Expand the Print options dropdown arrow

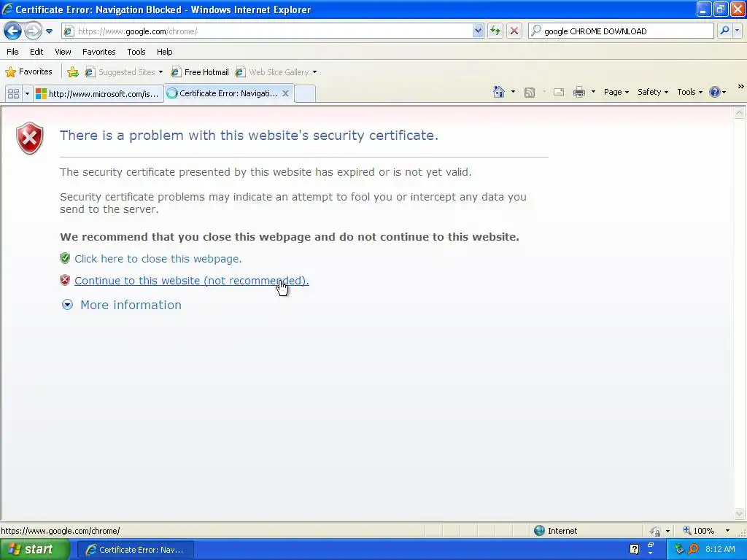tap(593, 92)
